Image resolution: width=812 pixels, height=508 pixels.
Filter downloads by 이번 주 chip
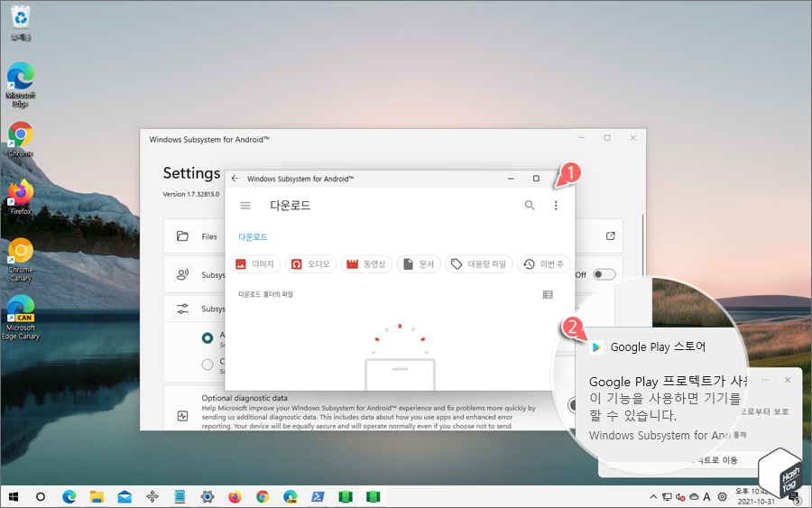point(544,264)
